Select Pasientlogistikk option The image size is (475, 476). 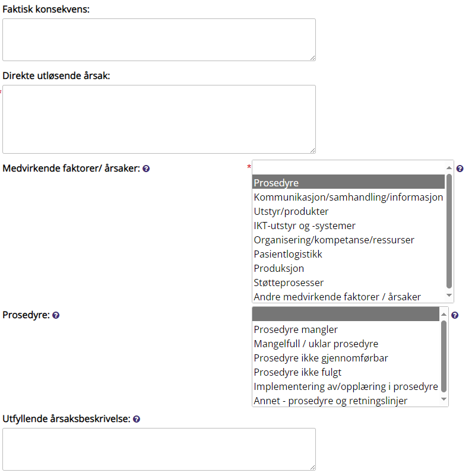(x=288, y=254)
